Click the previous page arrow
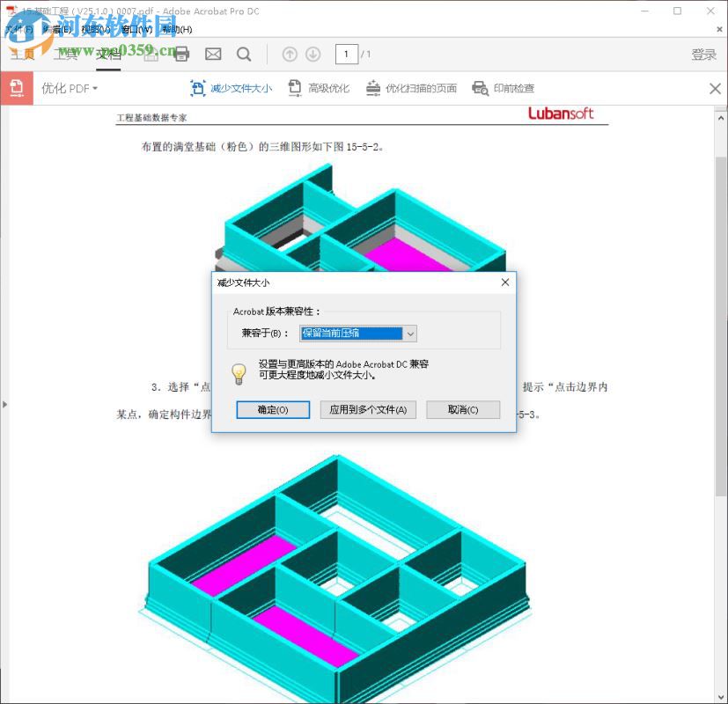Image resolution: width=728 pixels, height=704 pixels. [290, 54]
